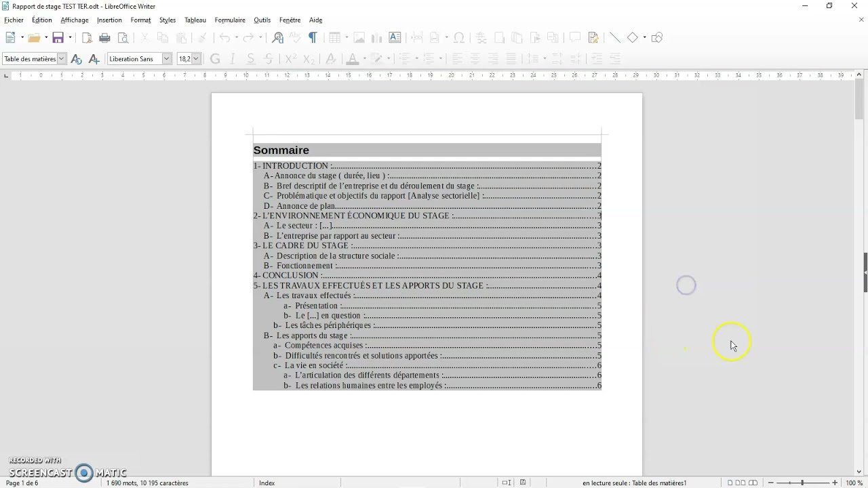Insert a comment using the speech bubble icon
868x488 pixels.
point(575,38)
